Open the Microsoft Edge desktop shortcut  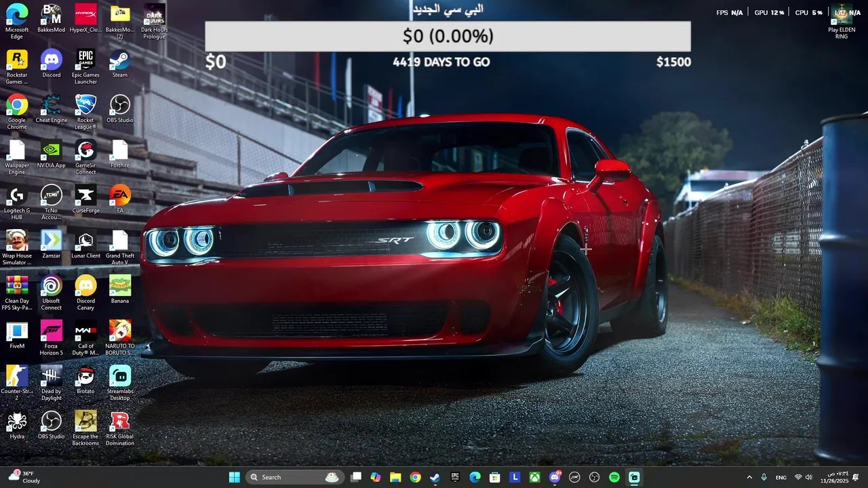[17, 21]
